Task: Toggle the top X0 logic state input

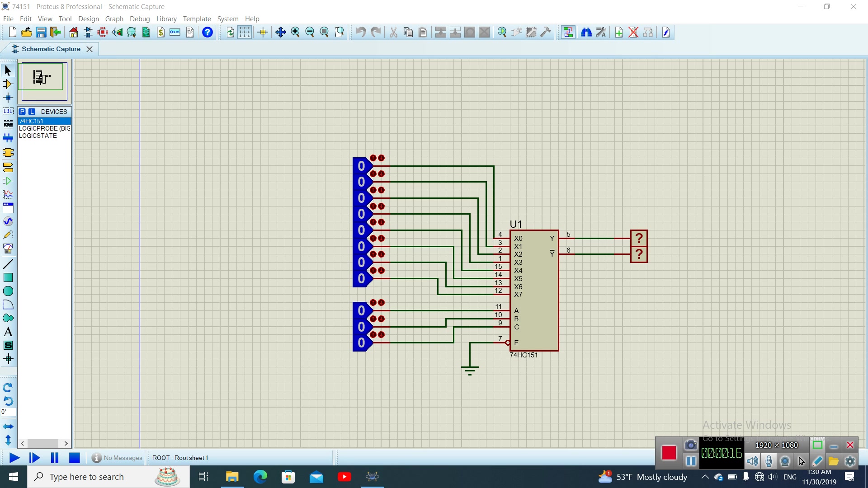Action: coord(362,166)
